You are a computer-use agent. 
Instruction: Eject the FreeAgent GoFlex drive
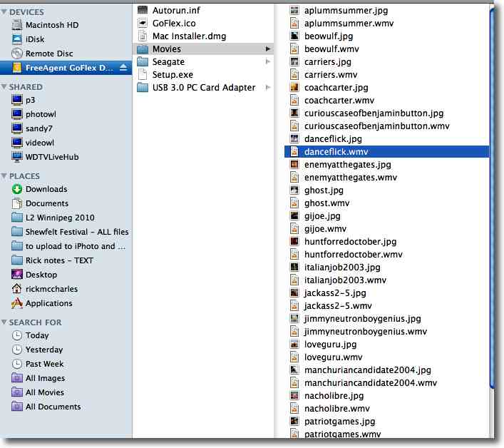coord(123,68)
